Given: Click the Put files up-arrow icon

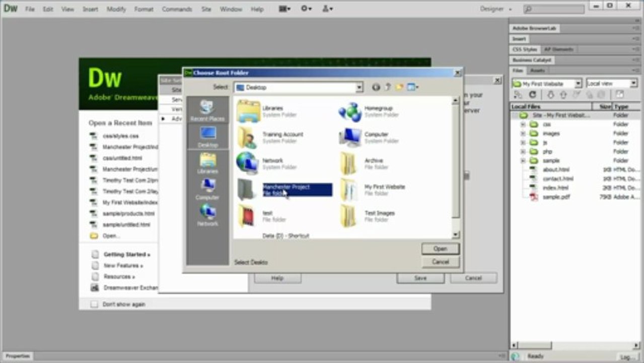Looking at the screenshot, I should pyautogui.click(x=563, y=95).
